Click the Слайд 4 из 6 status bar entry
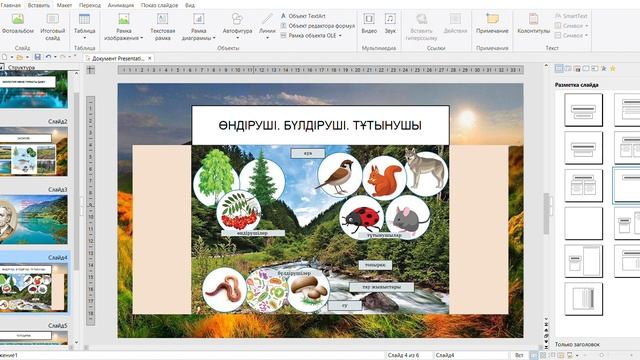Viewport: 640px width, 360px height. point(403,356)
